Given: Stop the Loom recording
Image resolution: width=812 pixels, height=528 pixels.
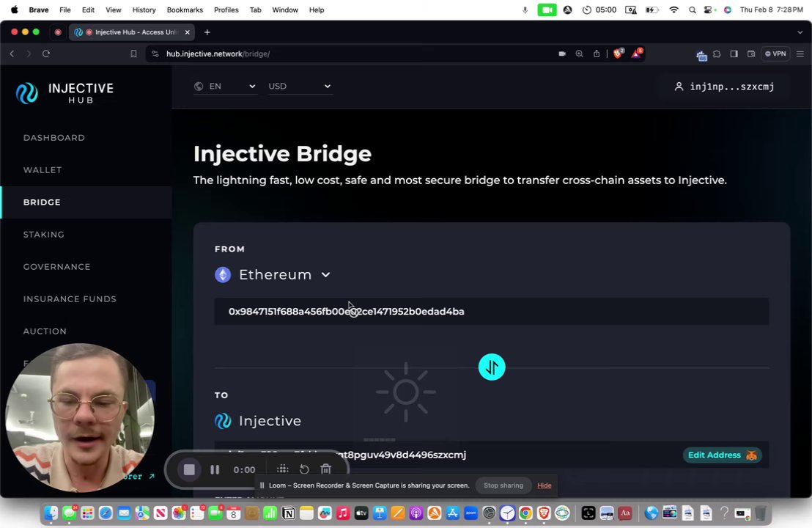Looking at the screenshot, I should [x=189, y=469].
